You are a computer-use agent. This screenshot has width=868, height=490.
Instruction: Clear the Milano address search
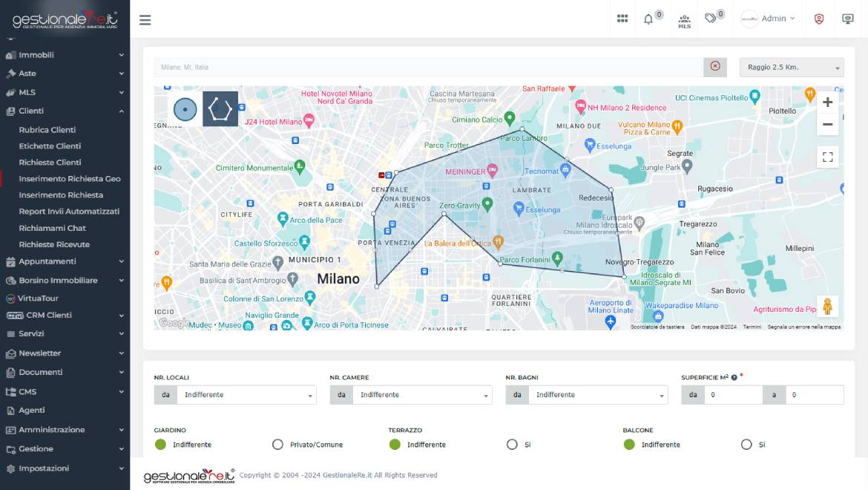click(x=715, y=66)
